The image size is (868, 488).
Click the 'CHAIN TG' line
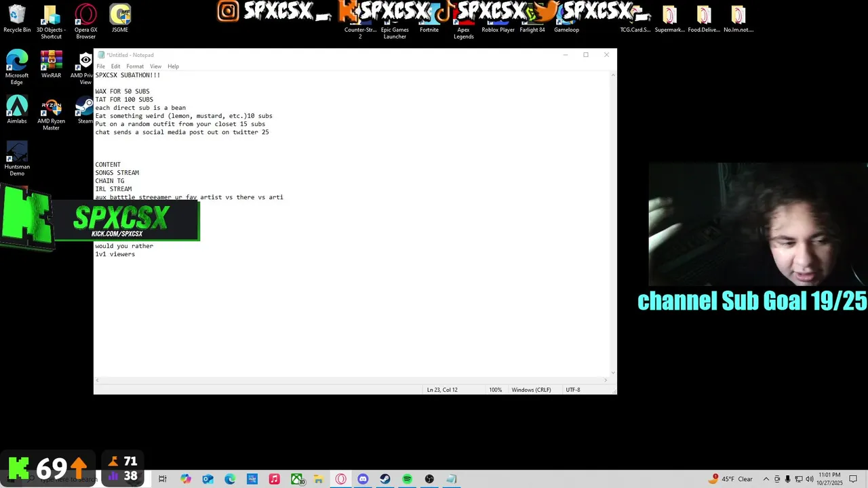pyautogui.click(x=109, y=181)
